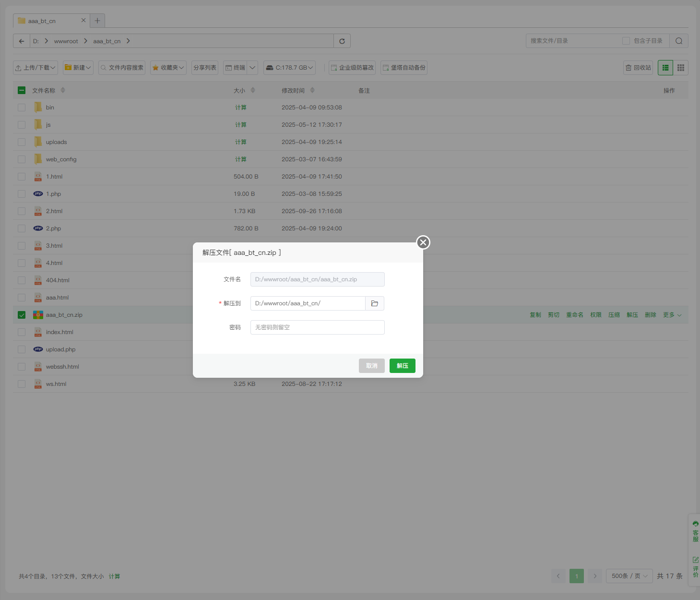Open the recycle bin
Viewport: 700px width, 600px height.
[638, 68]
